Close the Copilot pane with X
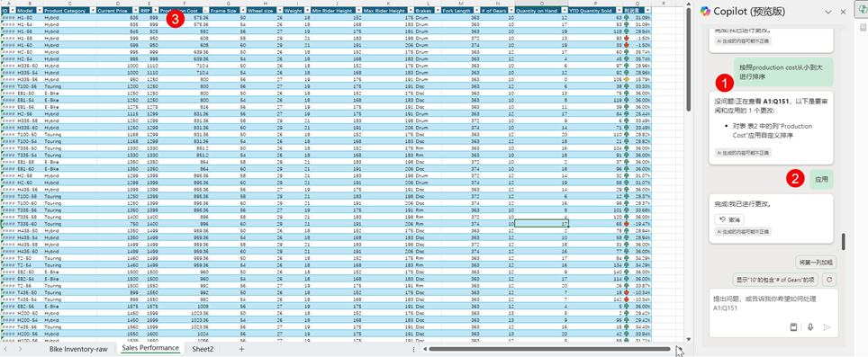The image size is (868, 357). tap(843, 12)
